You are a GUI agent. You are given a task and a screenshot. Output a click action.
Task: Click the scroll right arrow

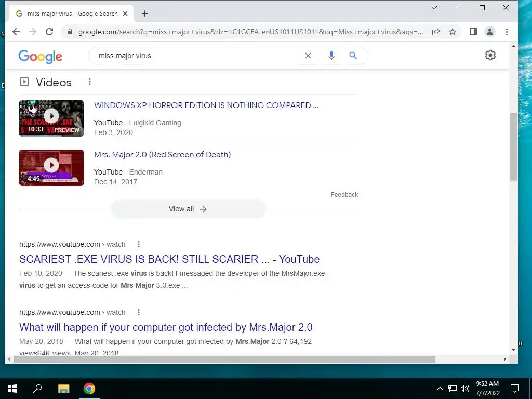505,360
